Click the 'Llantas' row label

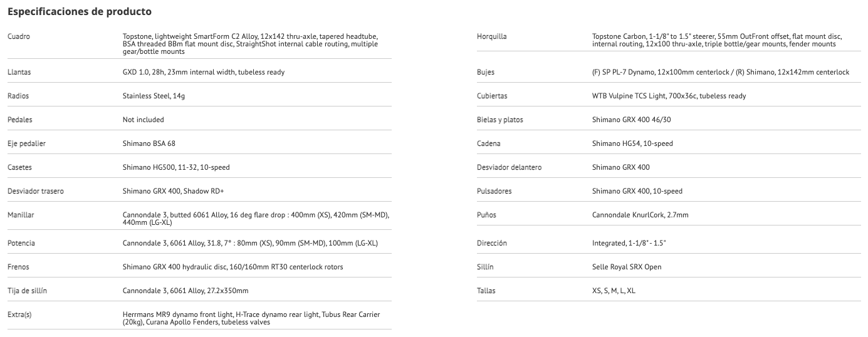click(19, 72)
